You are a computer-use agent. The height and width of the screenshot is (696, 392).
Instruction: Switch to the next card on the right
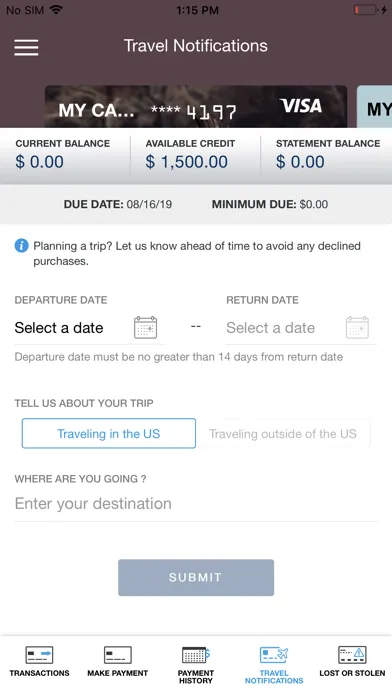point(375,107)
